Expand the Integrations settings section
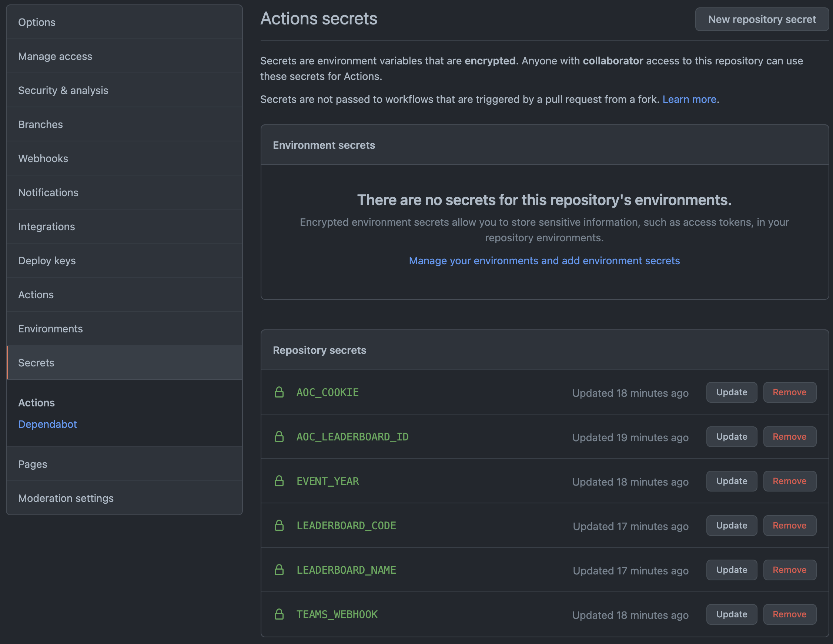 tap(47, 227)
